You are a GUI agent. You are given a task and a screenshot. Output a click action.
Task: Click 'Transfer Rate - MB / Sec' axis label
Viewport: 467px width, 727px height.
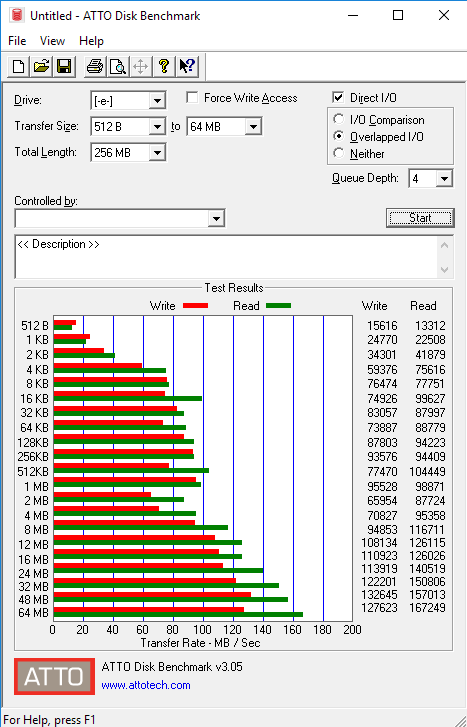[200, 643]
